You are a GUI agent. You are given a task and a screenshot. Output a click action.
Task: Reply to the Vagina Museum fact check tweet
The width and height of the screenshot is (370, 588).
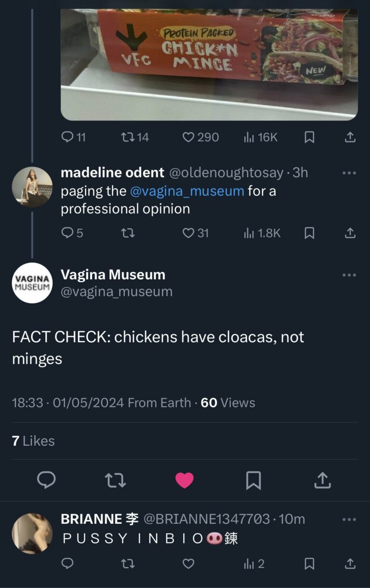click(47, 480)
